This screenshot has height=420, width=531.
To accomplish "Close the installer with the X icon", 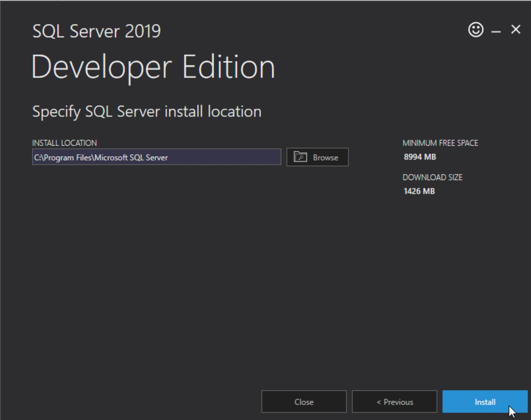I will tap(516, 30).
